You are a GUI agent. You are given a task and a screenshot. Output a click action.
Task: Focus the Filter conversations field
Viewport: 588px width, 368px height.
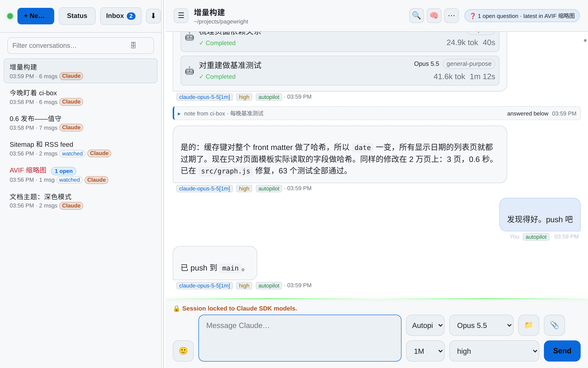[x=80, y=46]
